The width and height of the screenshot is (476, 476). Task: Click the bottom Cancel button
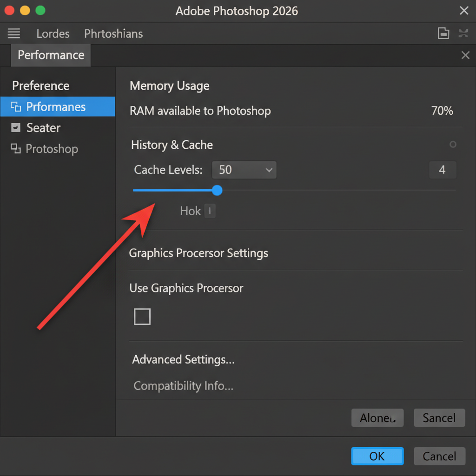(439, 456)
